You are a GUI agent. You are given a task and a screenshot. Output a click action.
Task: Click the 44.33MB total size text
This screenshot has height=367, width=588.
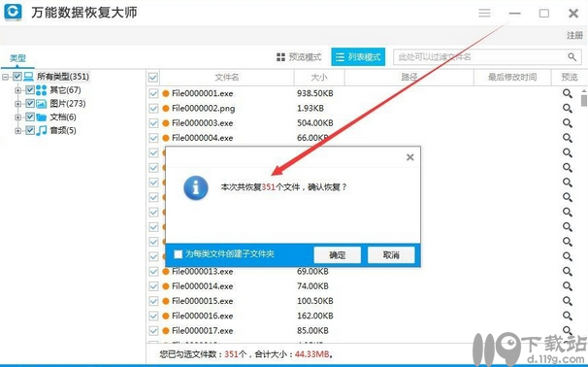pyautogui.click(x=312, y=353)
